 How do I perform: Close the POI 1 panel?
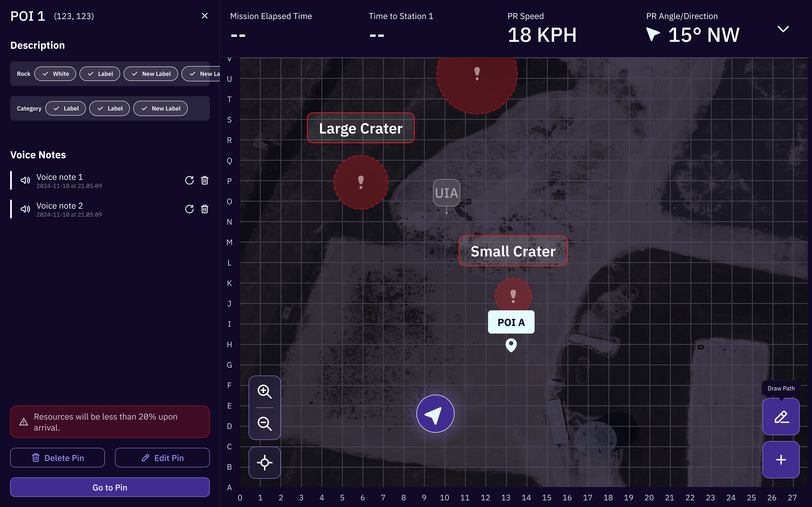coord(205,16)
